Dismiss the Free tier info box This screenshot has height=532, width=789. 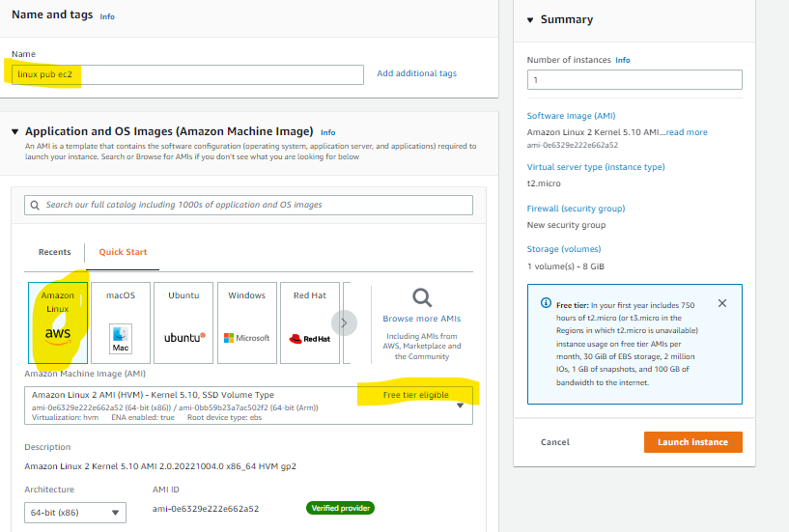coord(722,303)
